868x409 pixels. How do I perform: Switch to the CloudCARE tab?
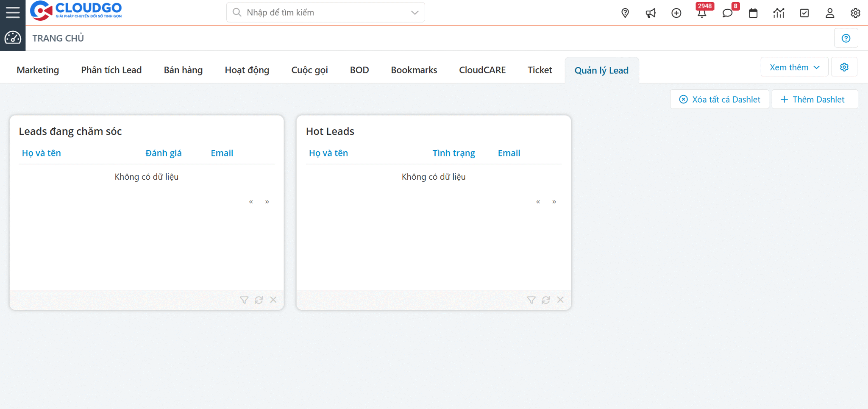click(482, 70)
